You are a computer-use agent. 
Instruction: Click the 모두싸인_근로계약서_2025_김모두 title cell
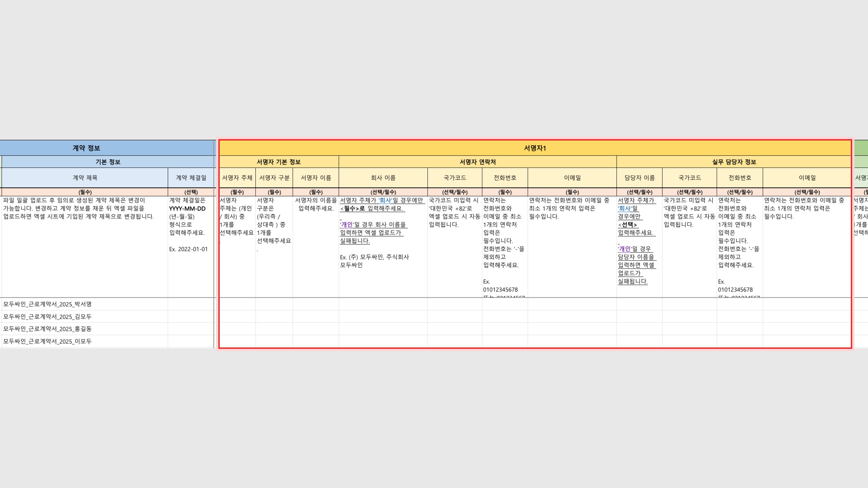pyautogui.click(x=47, y=317)
